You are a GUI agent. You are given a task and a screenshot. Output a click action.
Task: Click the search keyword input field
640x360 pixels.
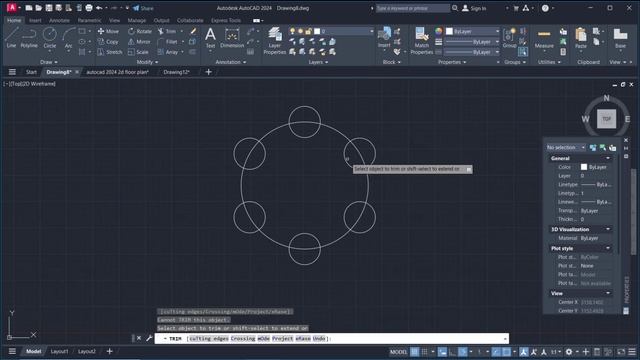(412, 8)
